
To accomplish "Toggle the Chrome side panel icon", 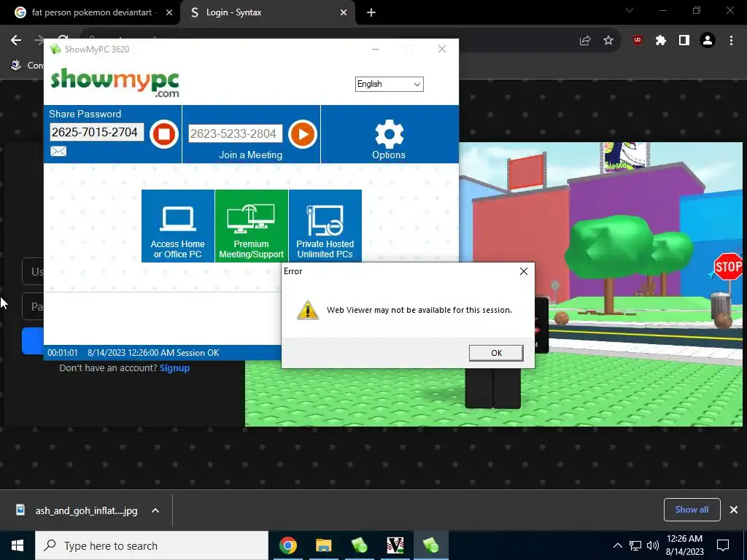I will [x=684, y=41].
